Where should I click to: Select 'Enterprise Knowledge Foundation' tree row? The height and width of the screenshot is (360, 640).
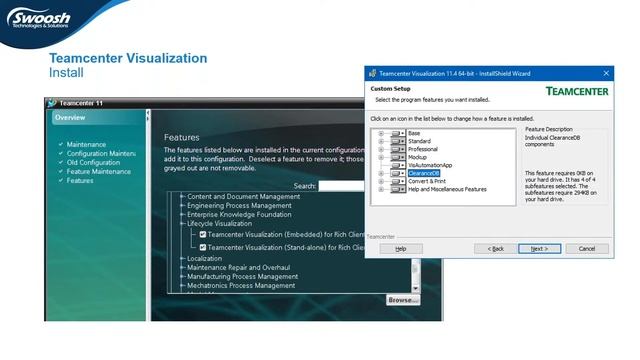point(240,215)
